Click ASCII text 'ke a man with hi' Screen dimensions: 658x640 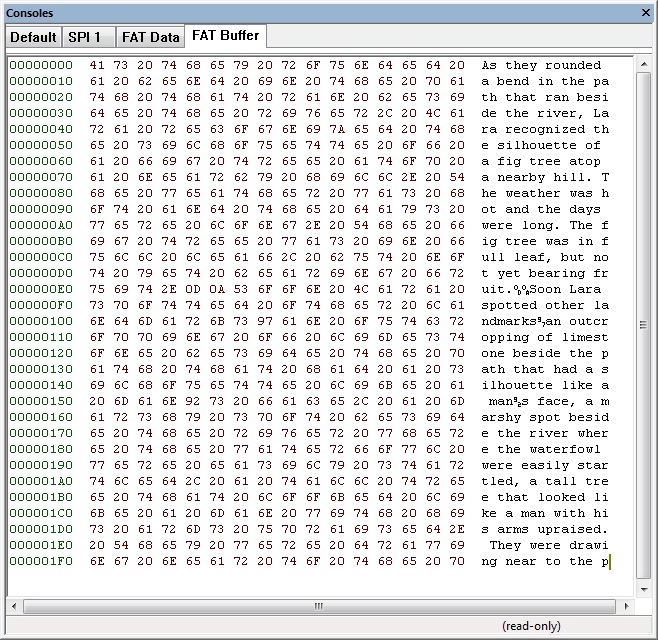(x=545, y=513)
